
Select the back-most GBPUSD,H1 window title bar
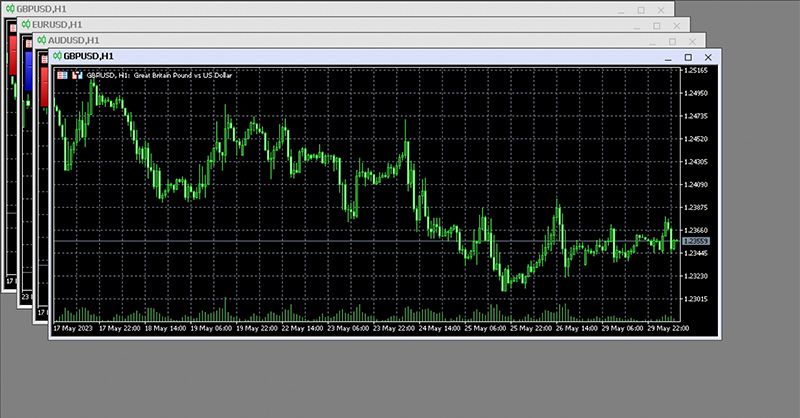coord(300,8)
